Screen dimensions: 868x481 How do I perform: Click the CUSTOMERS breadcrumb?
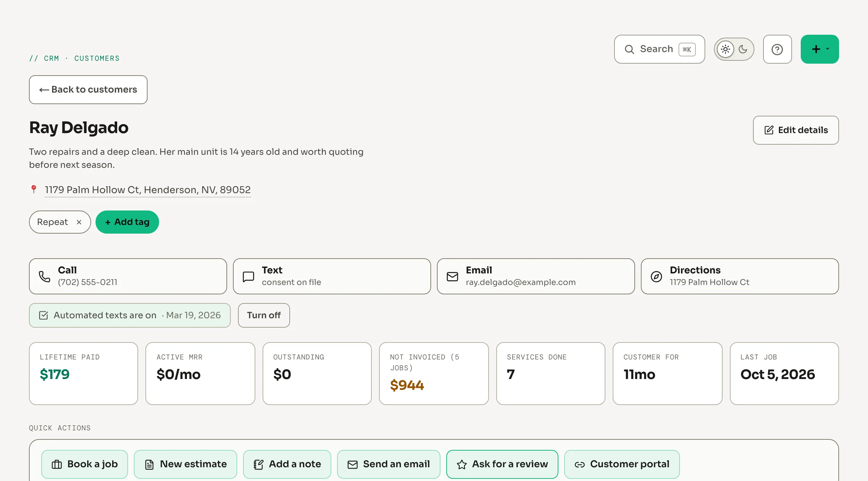(x=97, y=59)
